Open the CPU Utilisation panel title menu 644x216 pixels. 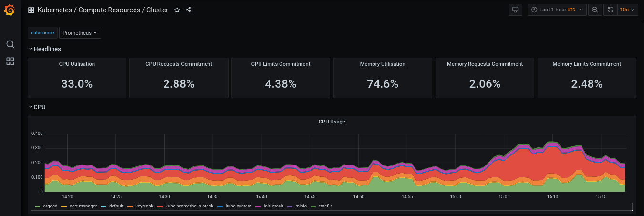pyautogui.click(x=77, y=64)
